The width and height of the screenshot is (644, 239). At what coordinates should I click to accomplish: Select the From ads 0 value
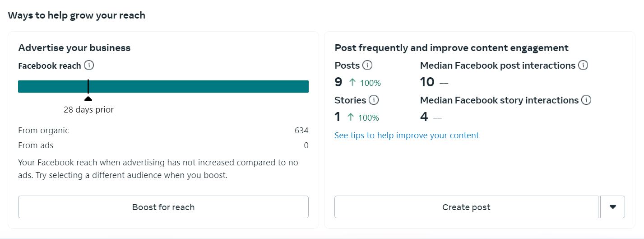[x=306, y=145]
